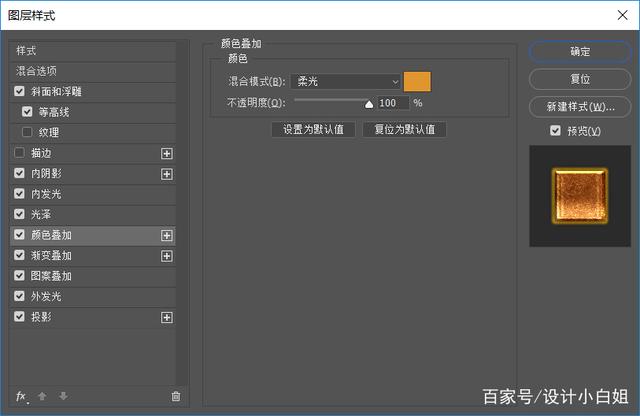Screen dimensions: 640x416
Task: Delete effect with the trash icon
Action: click(176, 396)
